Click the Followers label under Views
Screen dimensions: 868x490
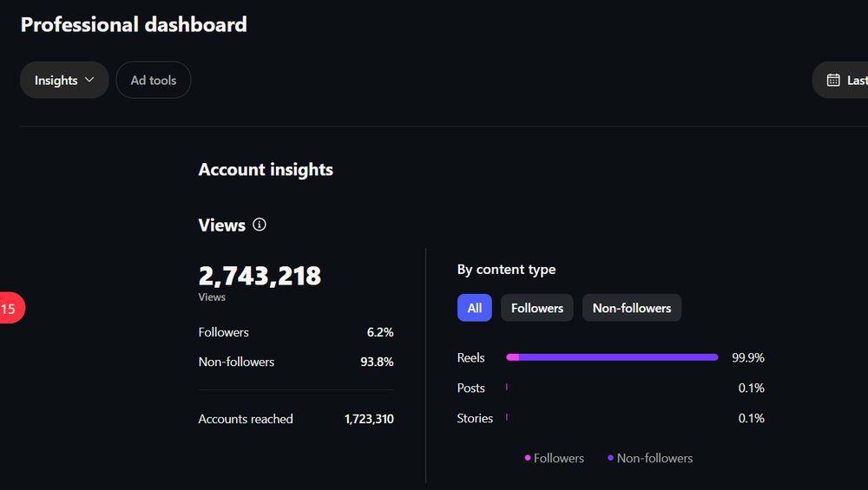(x=224, y=332)
